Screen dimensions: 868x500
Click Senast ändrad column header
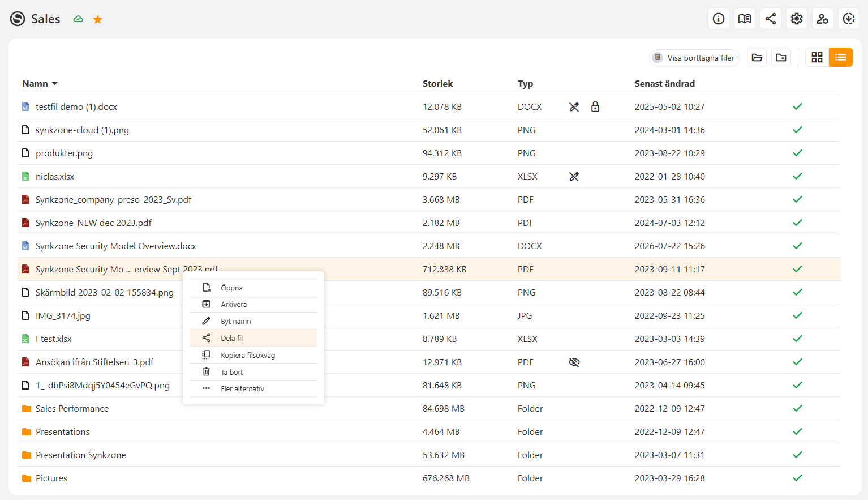[x=665, y=84]
